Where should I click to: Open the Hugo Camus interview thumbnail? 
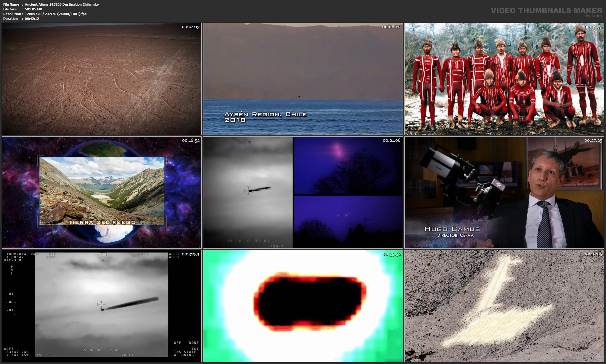coord(504,192)
